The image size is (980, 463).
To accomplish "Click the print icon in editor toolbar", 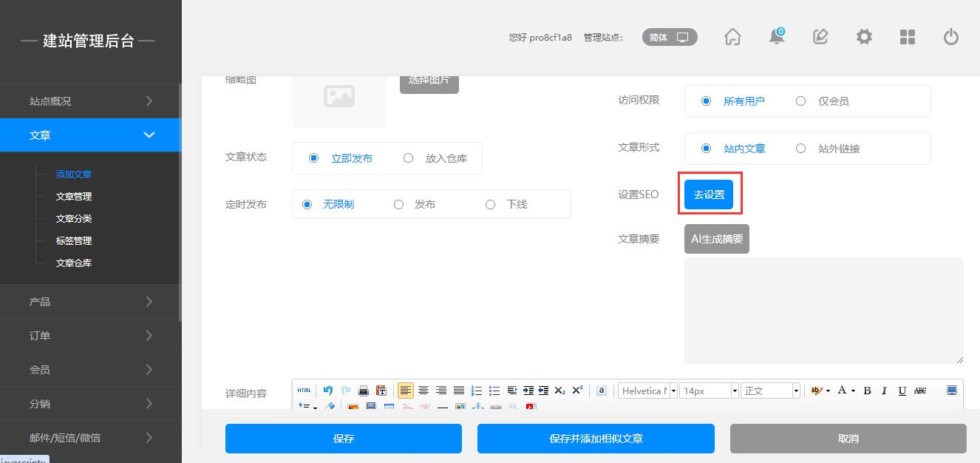I will point(363,391).
